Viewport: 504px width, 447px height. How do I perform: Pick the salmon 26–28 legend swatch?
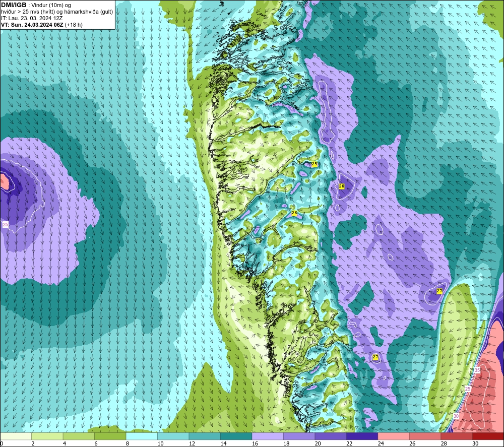(x=425, y=436)
